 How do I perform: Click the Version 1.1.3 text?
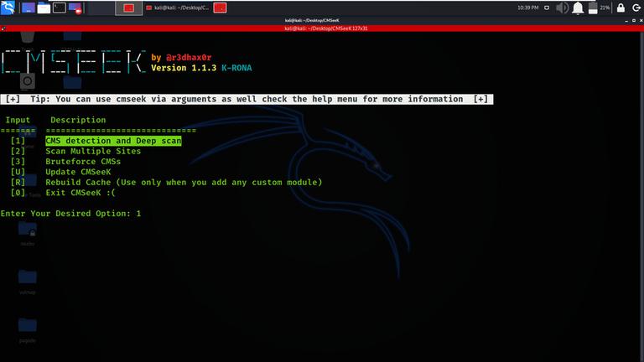pos(184,68)
